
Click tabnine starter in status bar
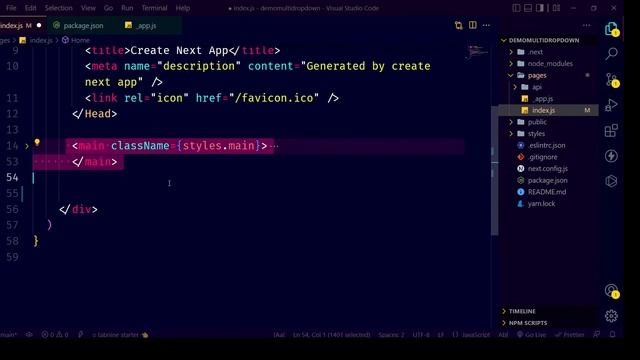120,335
